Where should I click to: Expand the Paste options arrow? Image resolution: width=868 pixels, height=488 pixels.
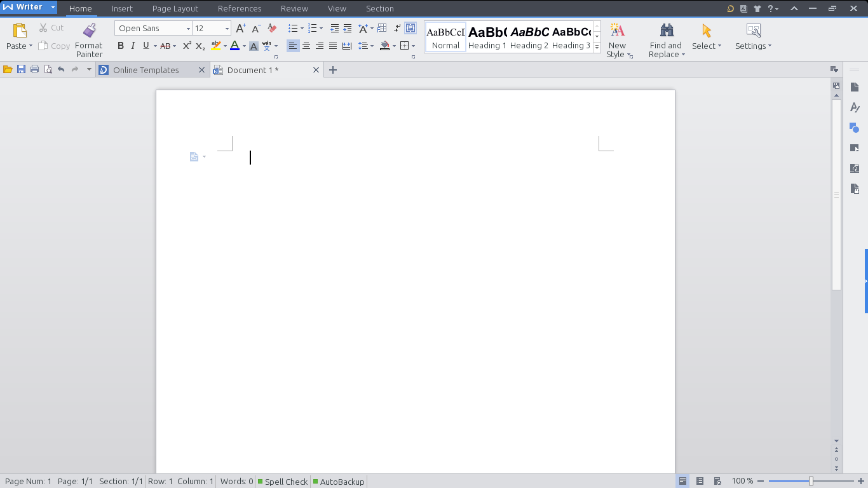pyautogui.click(x=31, y=46)
